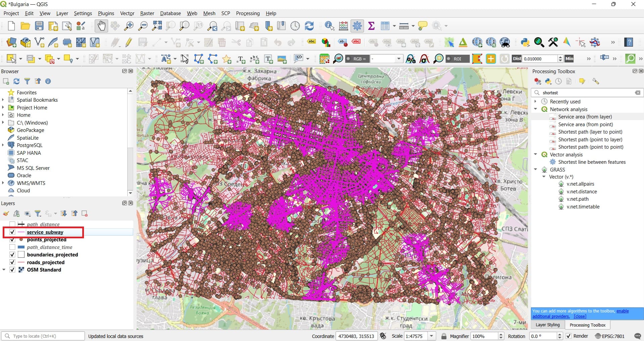
Task: Open Layer Styling brush icon in Layers panel
Action: coord(6,213)
